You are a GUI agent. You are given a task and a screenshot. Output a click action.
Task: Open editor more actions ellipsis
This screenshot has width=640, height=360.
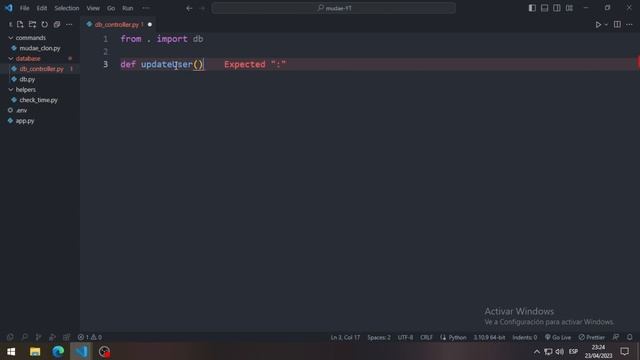click(x=629, y=24)
